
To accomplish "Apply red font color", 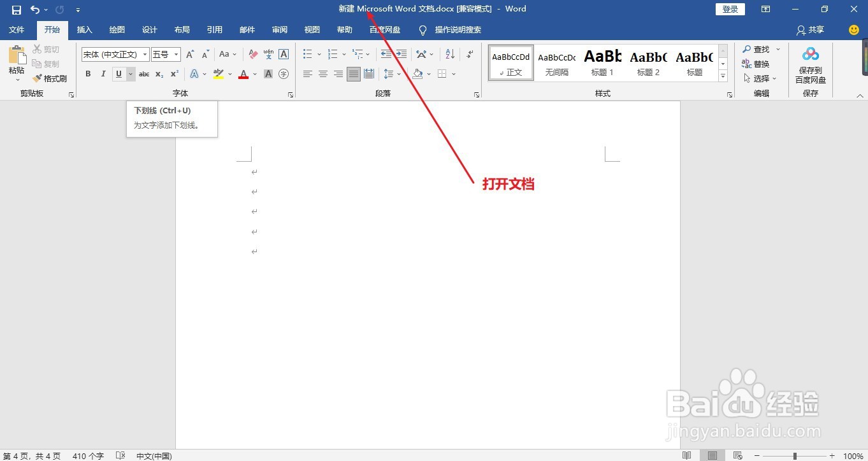I will (243, 74).
